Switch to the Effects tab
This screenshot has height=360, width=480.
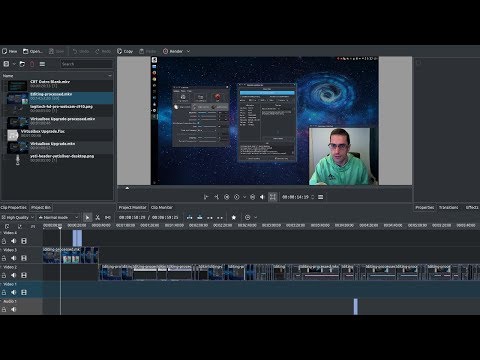tap(472, 207)
